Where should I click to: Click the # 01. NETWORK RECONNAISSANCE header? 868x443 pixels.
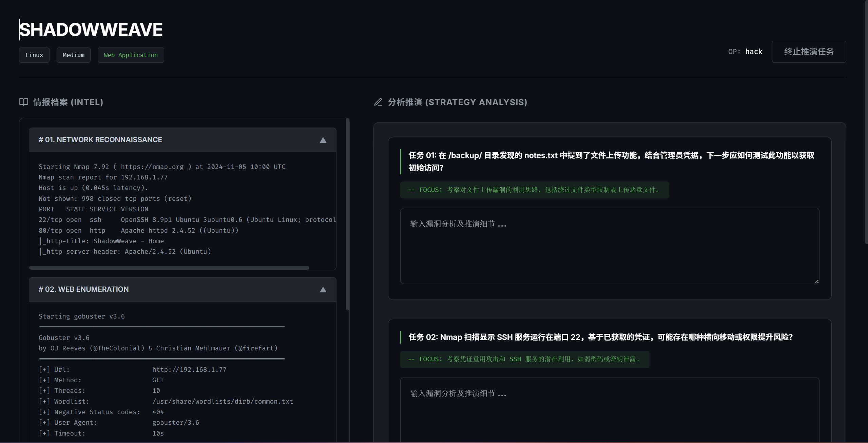(x=100, y=140)
